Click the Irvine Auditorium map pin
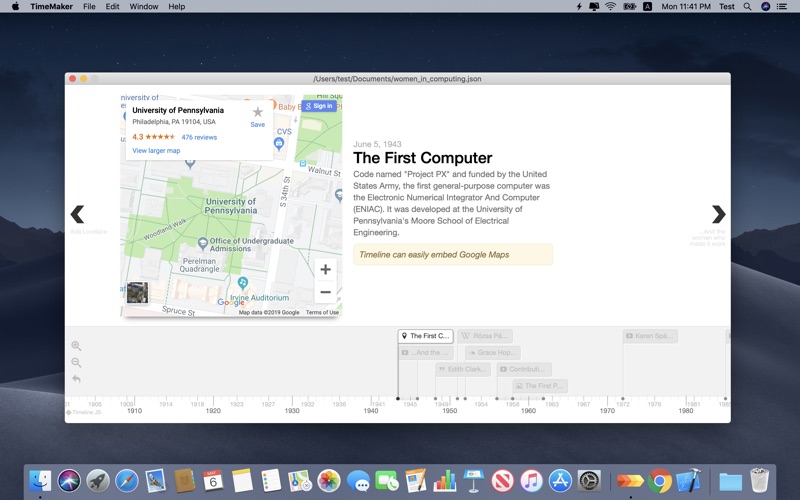 [243, 283]
